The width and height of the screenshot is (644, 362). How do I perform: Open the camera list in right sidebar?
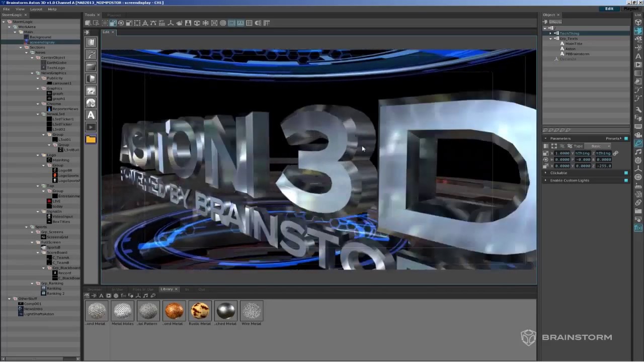pos(638,135)
